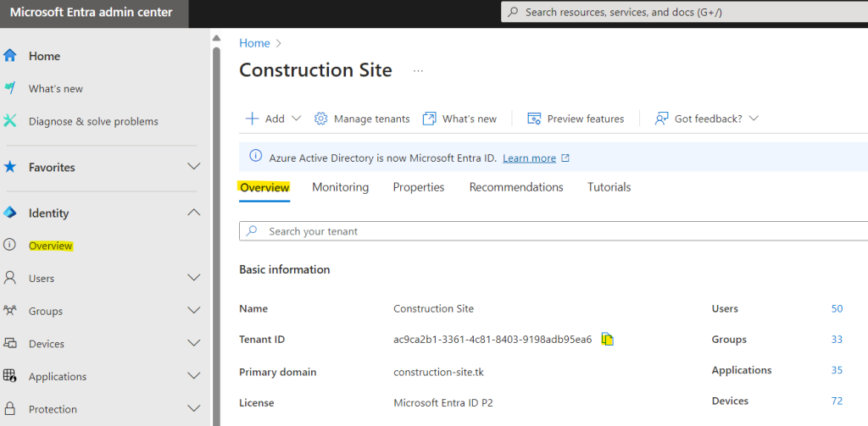Click the What's new label in sidebar
The image size is (868, 426).
pyautogui.click(x=56, y=89)
